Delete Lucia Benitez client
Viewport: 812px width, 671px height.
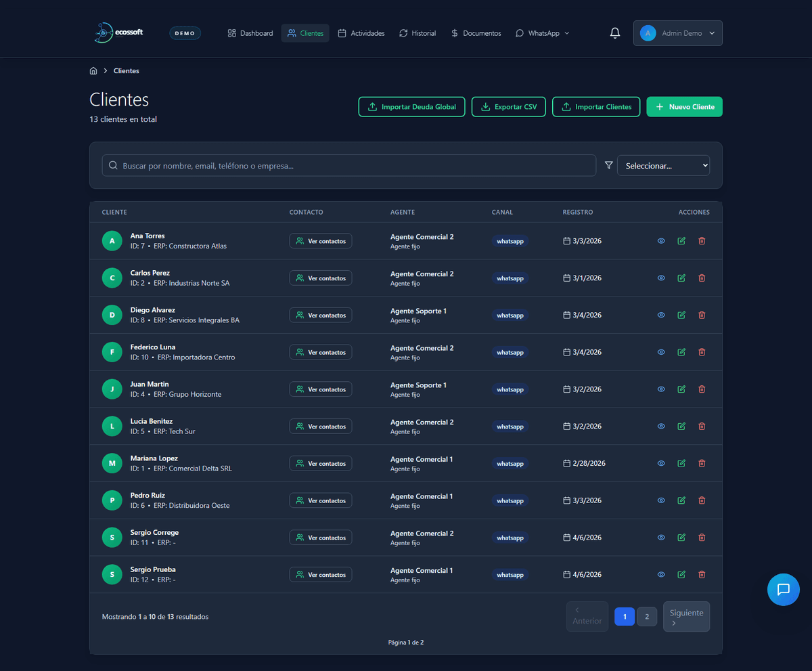[702, 427]
